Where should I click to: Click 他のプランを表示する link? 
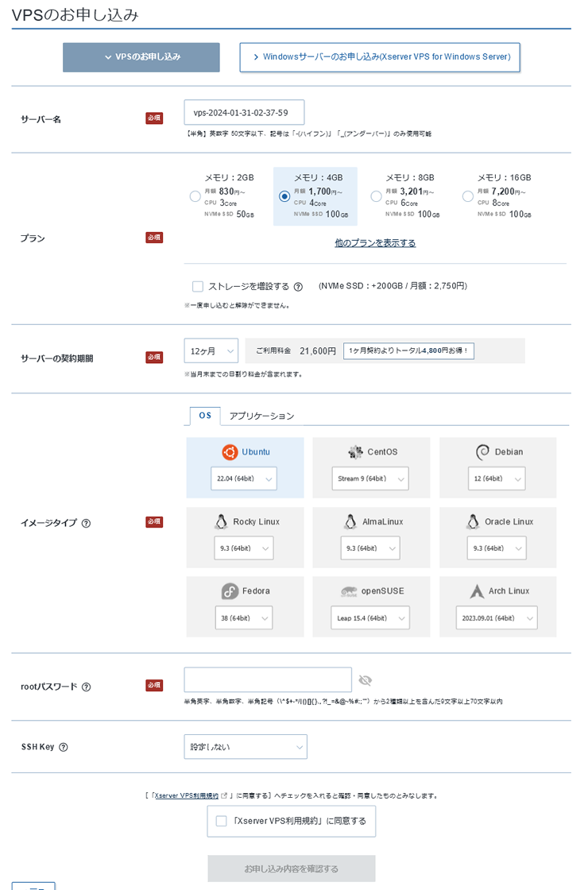375,243
